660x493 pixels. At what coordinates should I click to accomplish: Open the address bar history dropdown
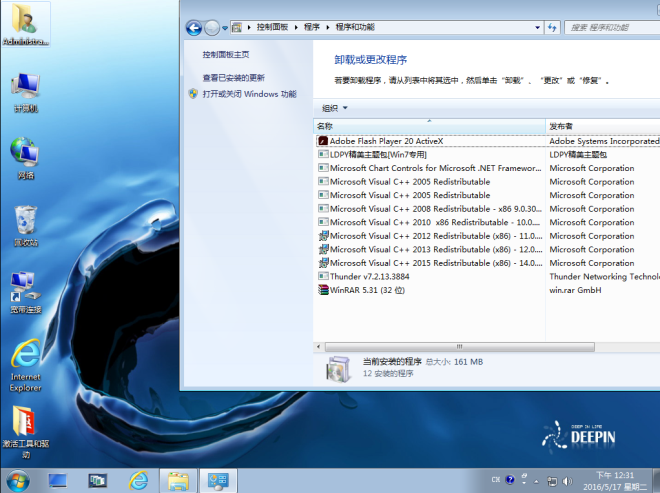coord(538,27)
